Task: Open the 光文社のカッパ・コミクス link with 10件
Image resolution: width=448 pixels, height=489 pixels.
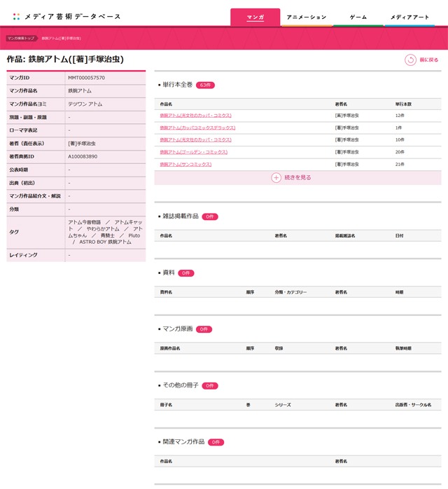Action: 195,139
